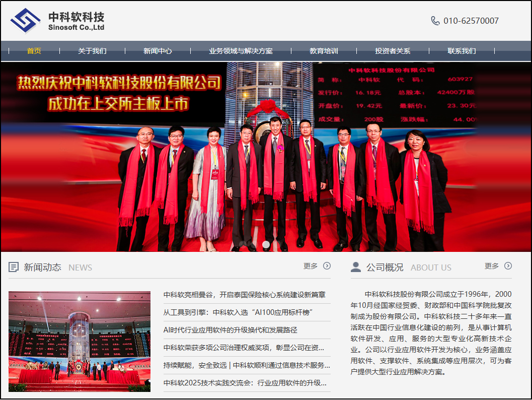The height and width of the screenshot is (400, 532).
Task: Click the telephone handset icon
Action: point(435,21)
